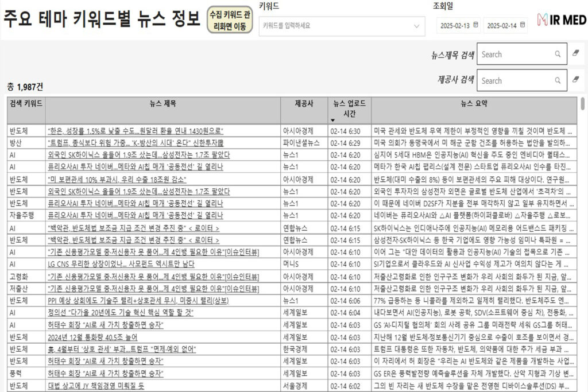Open PPI 예상 상회에도 기술주 랠리 article
This screenshot has width=588, height=392.
pos(138,301)
